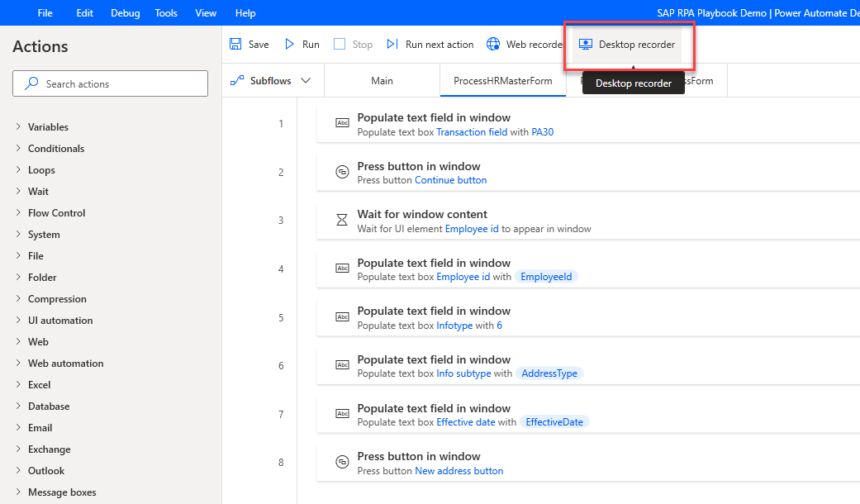Click the EffectiveDate variable chip
This screenshot has width=860, height=504.
[x=554, y=421]
